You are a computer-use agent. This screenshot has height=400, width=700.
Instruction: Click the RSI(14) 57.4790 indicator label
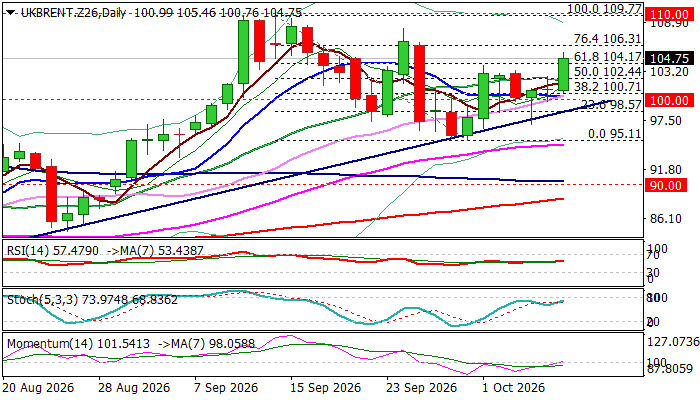pos(53,250)
